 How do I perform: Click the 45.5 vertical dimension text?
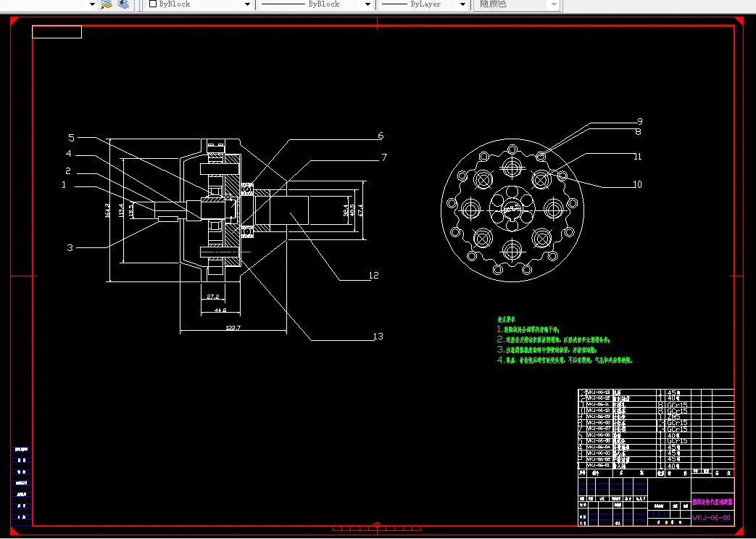pos(352,210)
